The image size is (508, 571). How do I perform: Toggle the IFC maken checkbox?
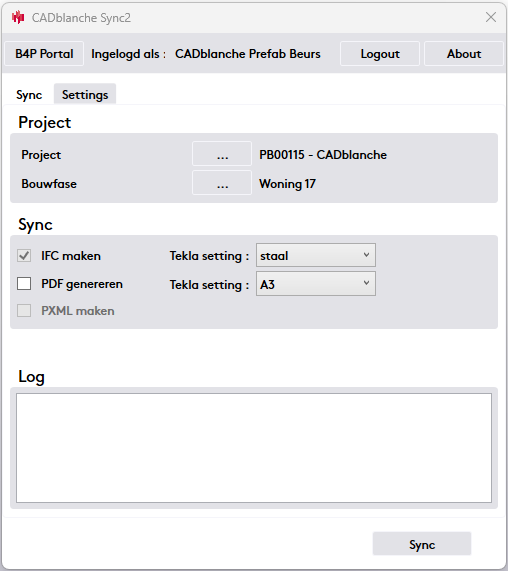click(x=24, y=256)
